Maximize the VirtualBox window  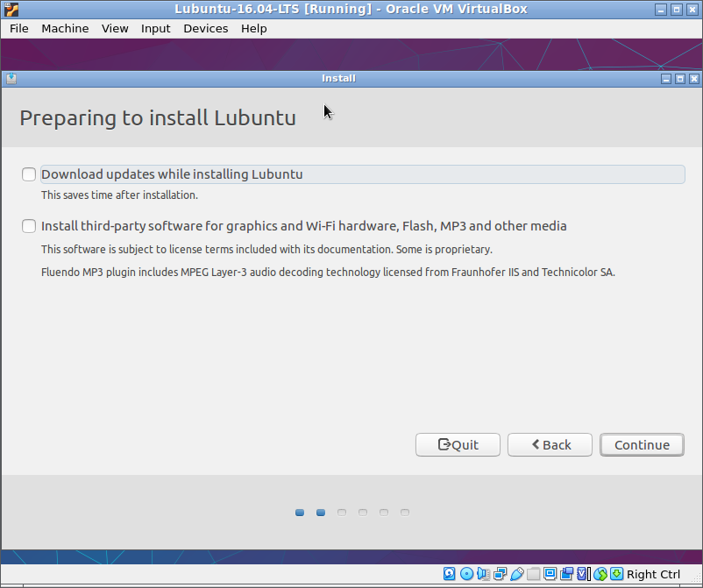pyautogui.click(x=677, y=10)
